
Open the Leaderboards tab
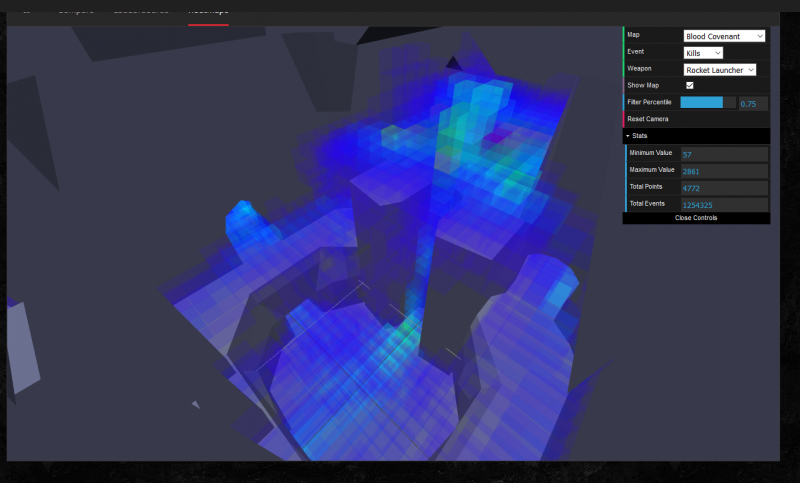pos(140,10)
